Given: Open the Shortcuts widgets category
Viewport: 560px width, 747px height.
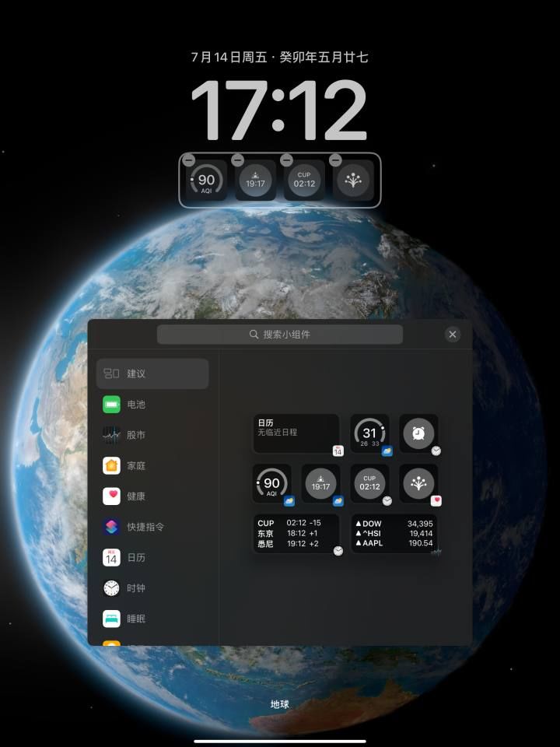Looking at the screenshot, I should 152,527.
